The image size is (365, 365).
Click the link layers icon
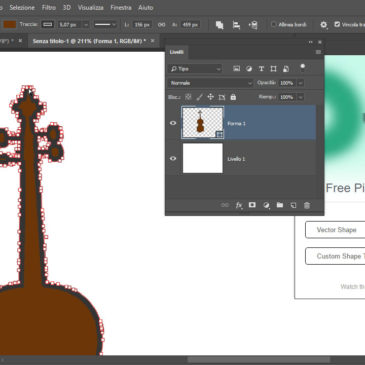(225, 205)
